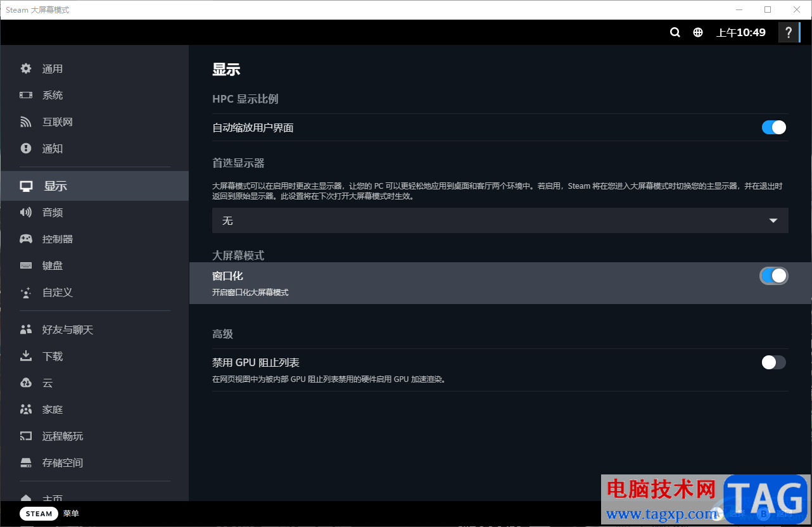Viewport: 812px width, 527px height.
Task: Click the 上午10:49 clock display
Action: [x=741, y=32]
